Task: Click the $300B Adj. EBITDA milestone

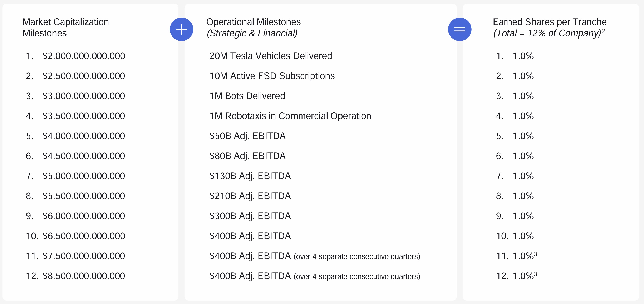Action: [x=250, y=216]
